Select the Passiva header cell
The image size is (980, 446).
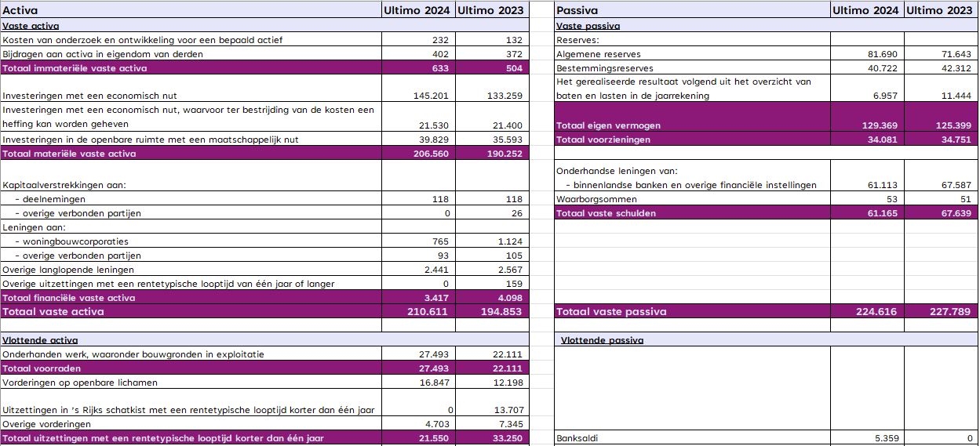(692, 10)
